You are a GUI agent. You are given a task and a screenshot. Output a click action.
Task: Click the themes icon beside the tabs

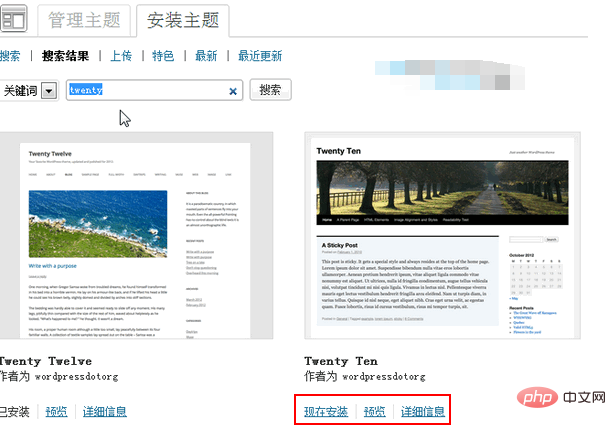click(14, 21)
